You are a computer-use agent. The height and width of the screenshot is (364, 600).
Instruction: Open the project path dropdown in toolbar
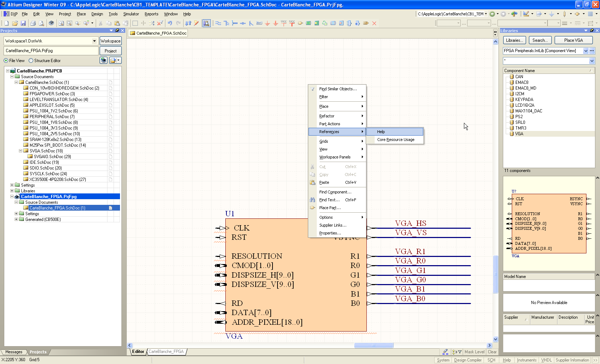[486, 14]
